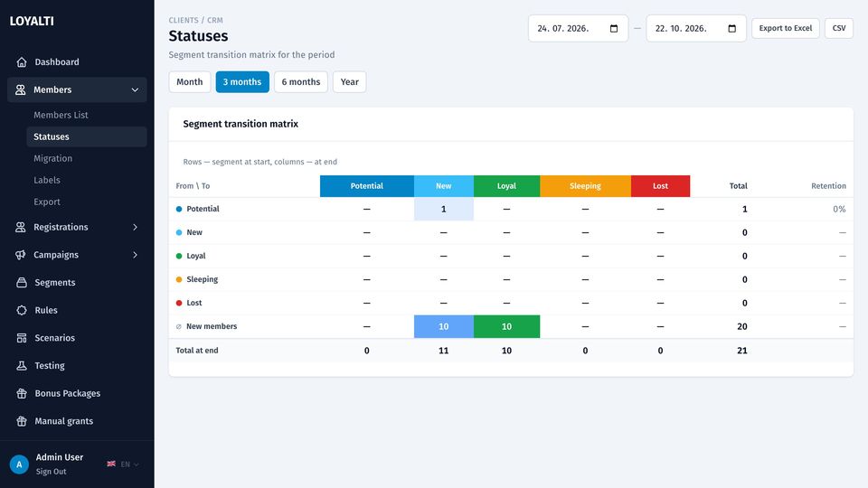The height and width of the screenshot is (488, 868).
Task: Click the red Lost column header
Action: point(660,186)
